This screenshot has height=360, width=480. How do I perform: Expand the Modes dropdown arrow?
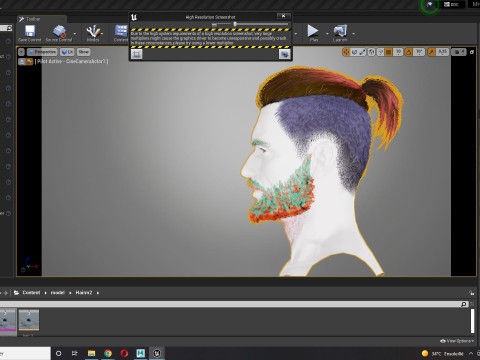(x=102, y=33)
